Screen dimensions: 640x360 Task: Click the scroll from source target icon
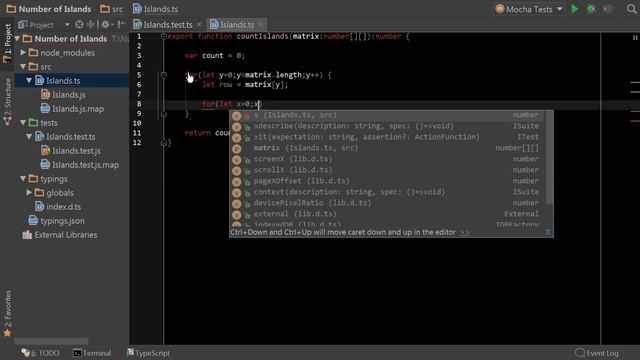click(79, 25)
